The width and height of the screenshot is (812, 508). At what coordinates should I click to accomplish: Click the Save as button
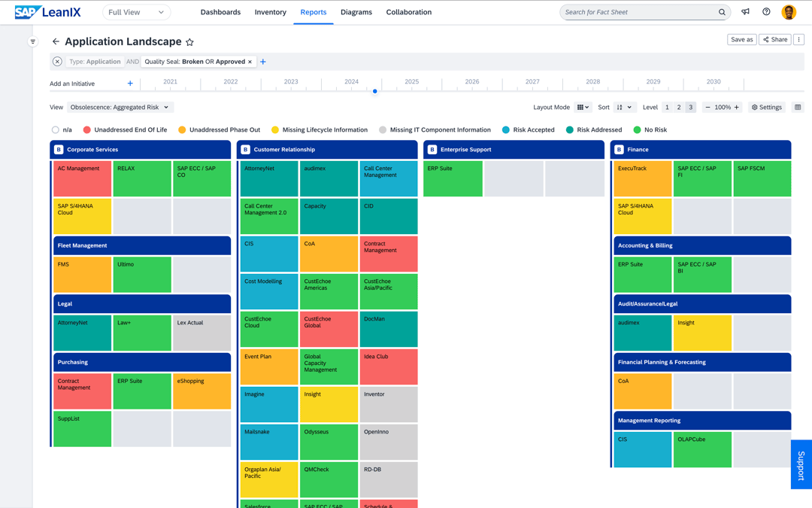tap(741, 39)
